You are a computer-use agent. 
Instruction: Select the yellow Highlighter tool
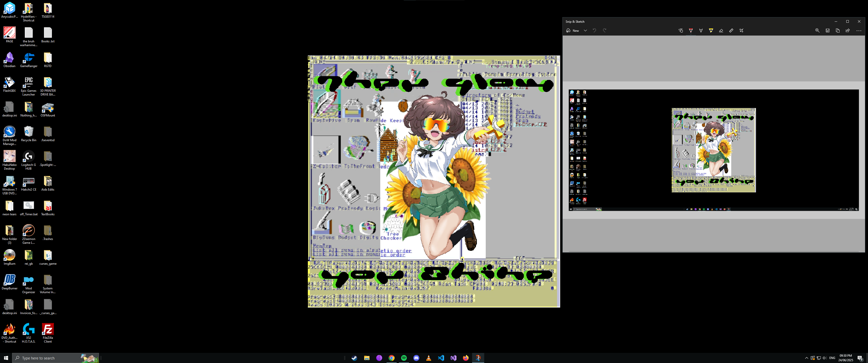pos(711,31)
